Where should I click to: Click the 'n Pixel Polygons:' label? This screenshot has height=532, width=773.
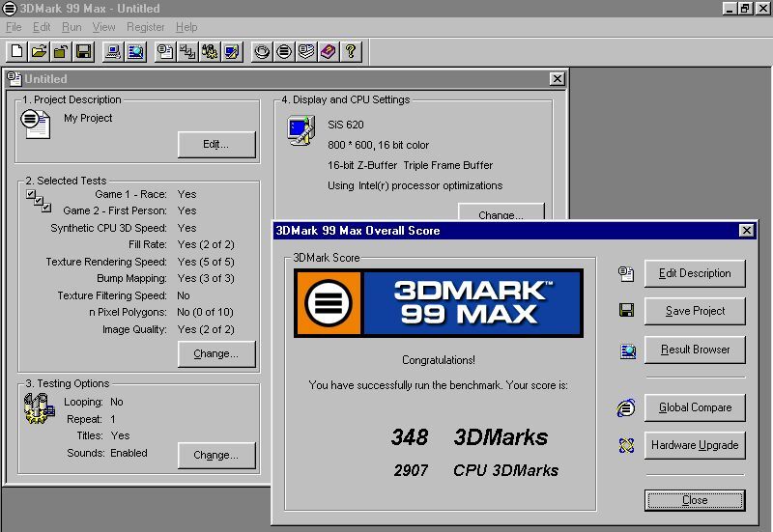[128, 312]
